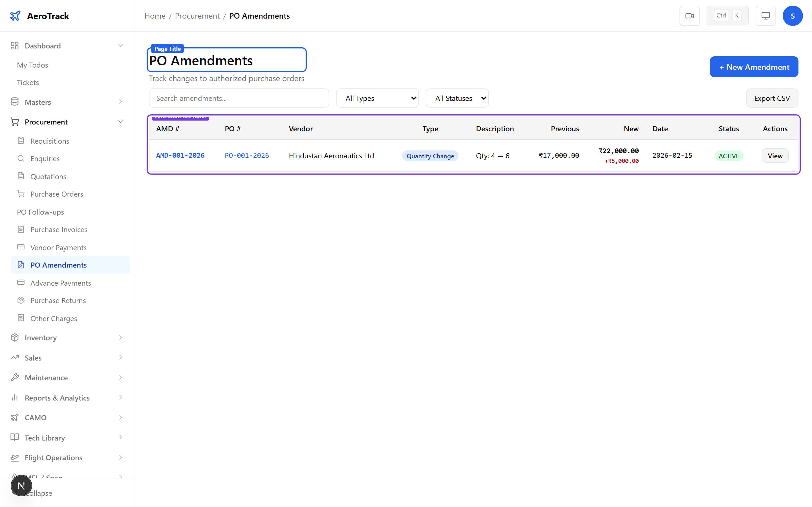Click the Quantity Change type badge
This screenshot has height=507, width=812.
point(430,155)
